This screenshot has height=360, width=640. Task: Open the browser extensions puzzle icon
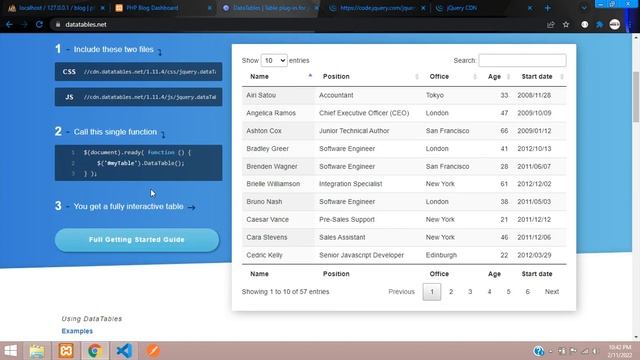[x=600, y=24]
